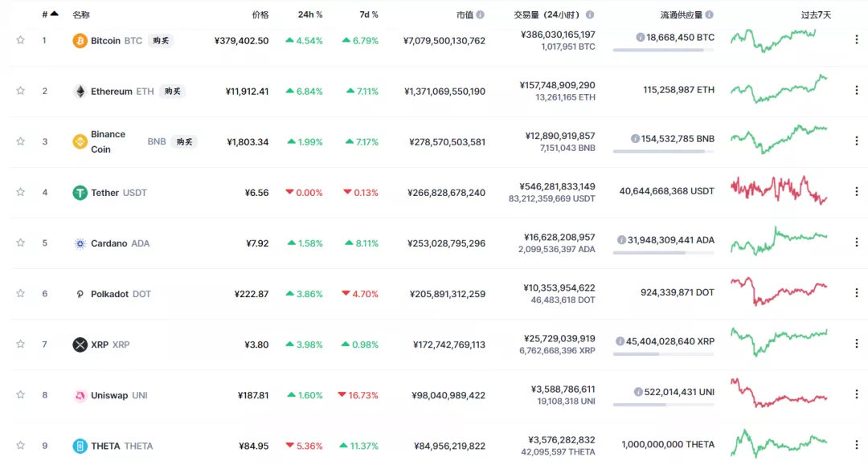Open the Cardano ADA coin link
This screenshot has width=868, height=465.
click(120, 243)
